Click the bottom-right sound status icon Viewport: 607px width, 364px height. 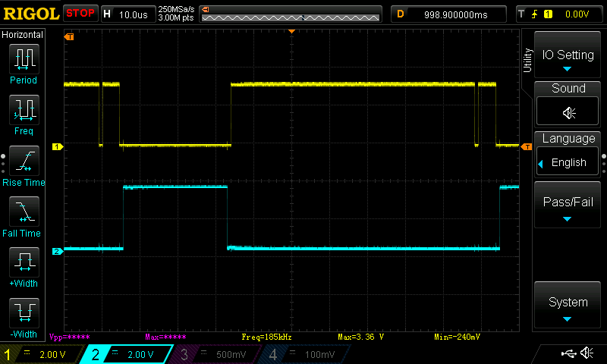pos(587,353)
